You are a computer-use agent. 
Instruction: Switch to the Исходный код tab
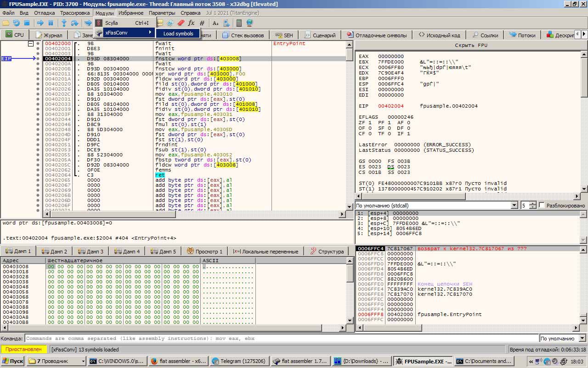pyautogui.click(x=439, y=35)
